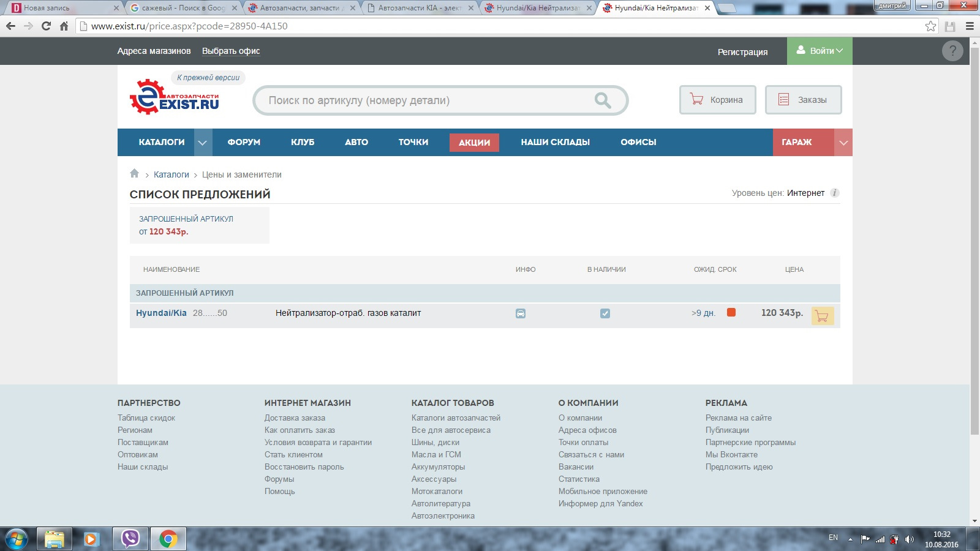The height and width of the screenshot is (551, 980).
Task: Click the save disk icon in address bar
Action: tap(950, 26)
